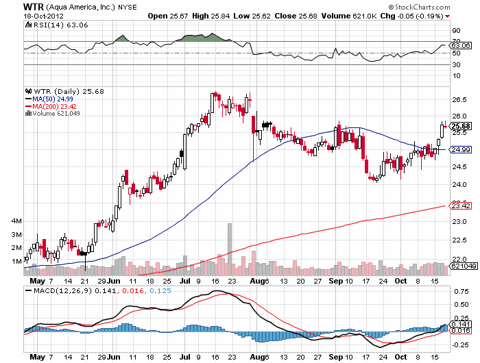Click "Aug" on the MACD panel date axis

pos(257,357)
